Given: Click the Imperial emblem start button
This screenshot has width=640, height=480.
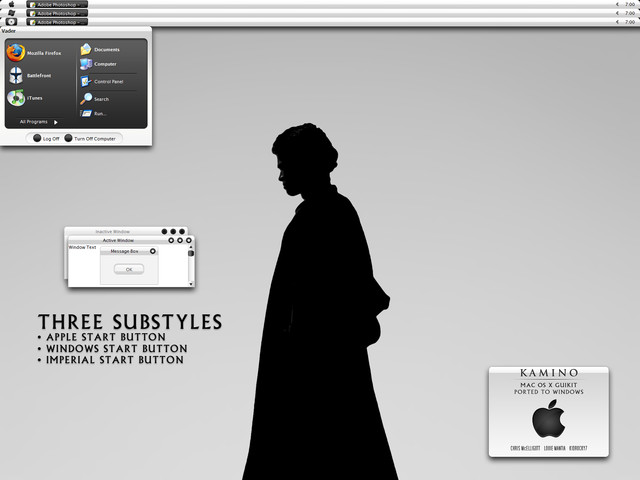Looking at the screenshot, I should pos(11,22).
